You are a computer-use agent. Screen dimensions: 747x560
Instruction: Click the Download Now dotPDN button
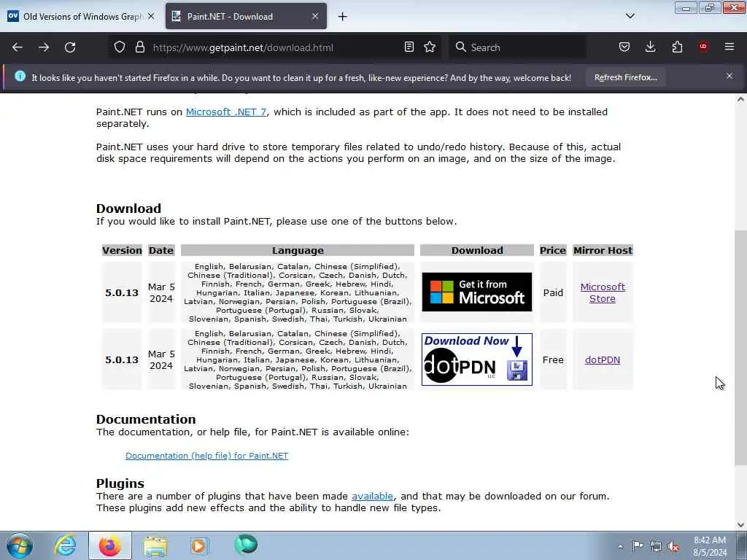(x=477, y=359)
